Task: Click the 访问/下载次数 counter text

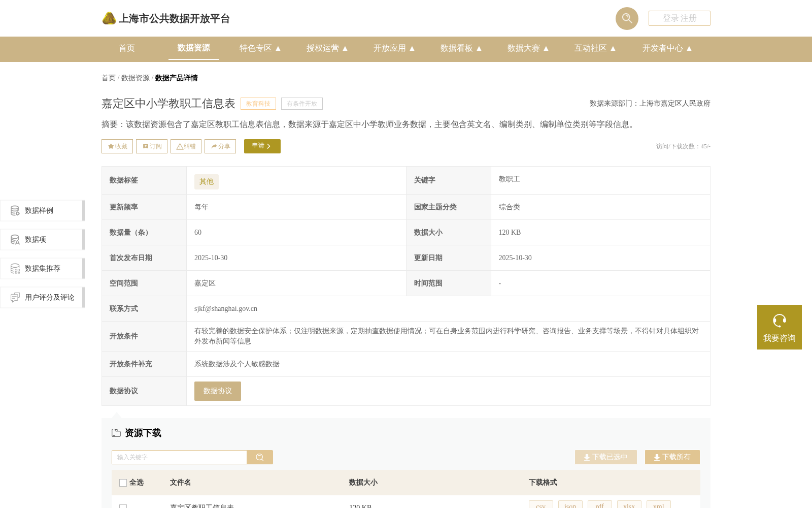Action: pos(683,146)
